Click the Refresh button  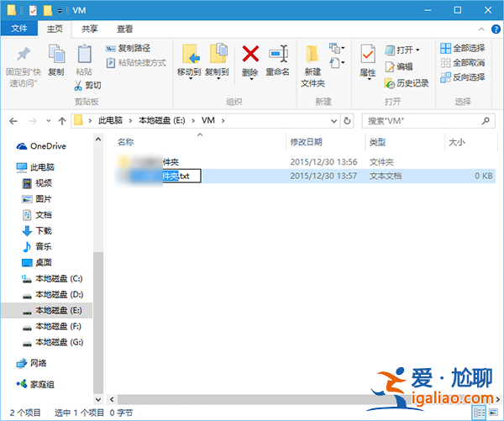pos(347,121)
